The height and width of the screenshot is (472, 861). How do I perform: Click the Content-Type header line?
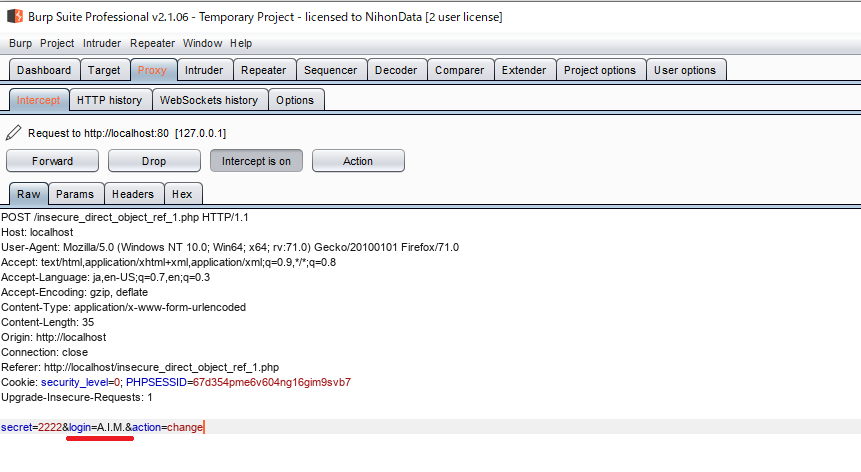coord(124,307)
